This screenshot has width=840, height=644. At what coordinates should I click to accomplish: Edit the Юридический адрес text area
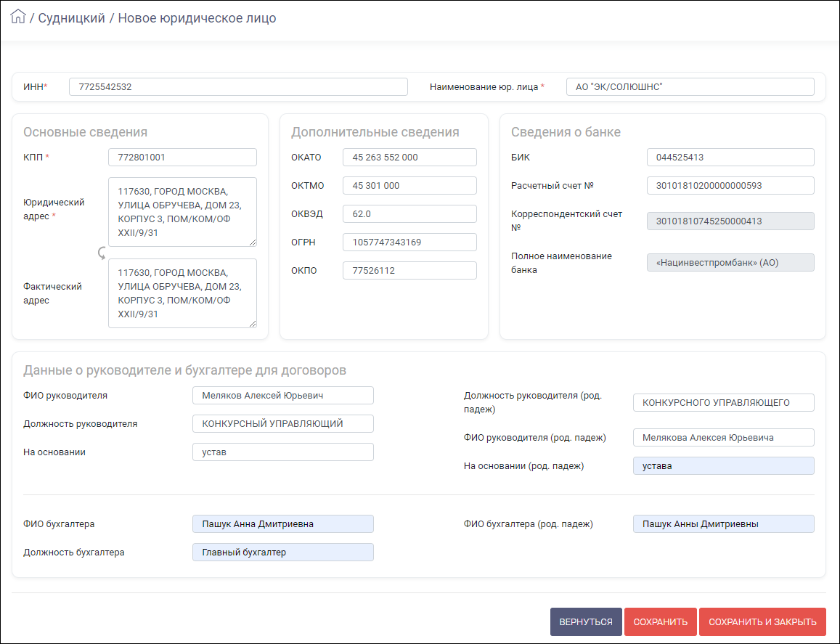[x=183, y=212]
